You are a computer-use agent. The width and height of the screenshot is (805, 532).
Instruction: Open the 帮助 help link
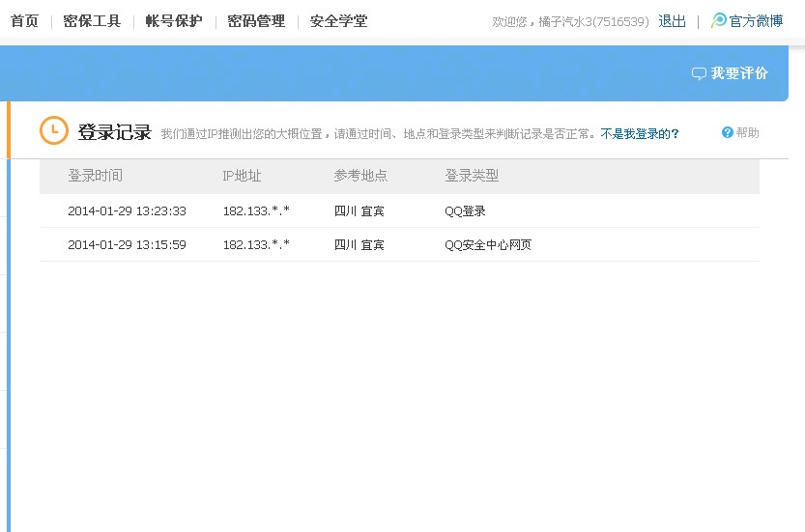coord(748,133)
